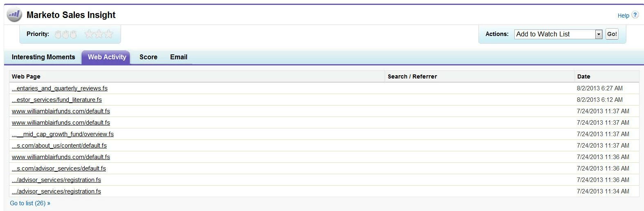Image resolution: width=644 pixels, height=211 pixels.
Task: Open the Email tab
Action: coord(178,57)
